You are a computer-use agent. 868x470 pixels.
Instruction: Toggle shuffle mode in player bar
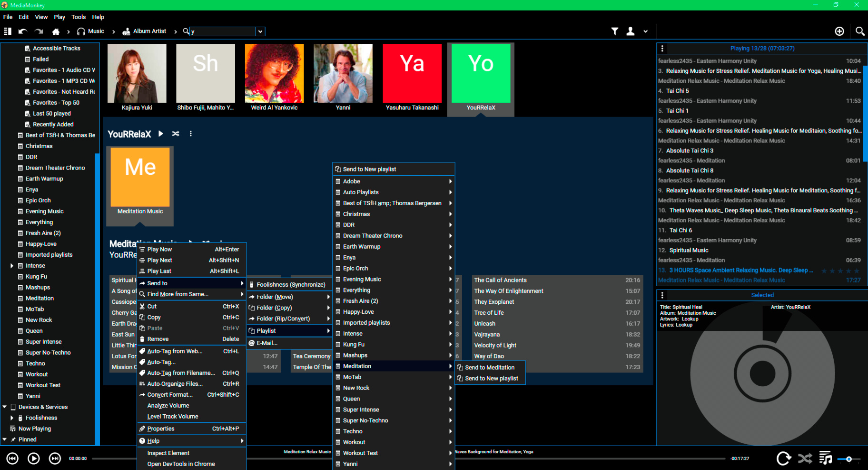tap(805, 459)
